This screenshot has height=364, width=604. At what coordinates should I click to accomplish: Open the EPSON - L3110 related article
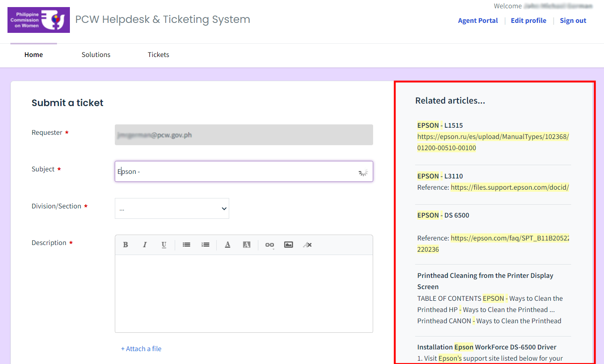440,176
